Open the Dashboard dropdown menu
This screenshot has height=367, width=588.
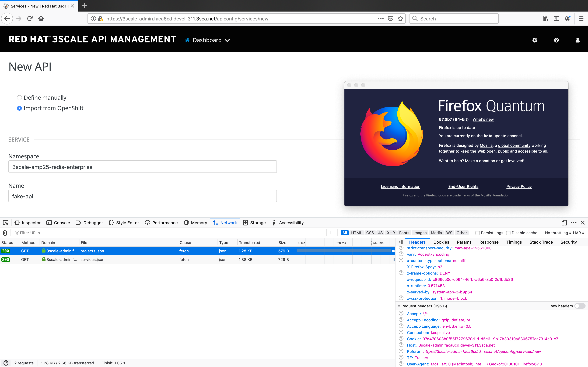207,40
